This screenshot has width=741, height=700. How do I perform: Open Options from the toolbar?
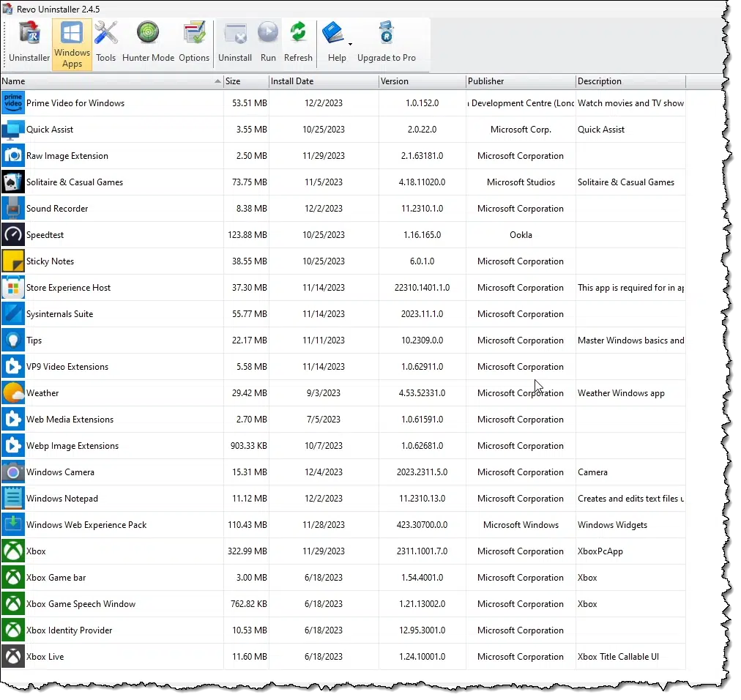[194, 42]
